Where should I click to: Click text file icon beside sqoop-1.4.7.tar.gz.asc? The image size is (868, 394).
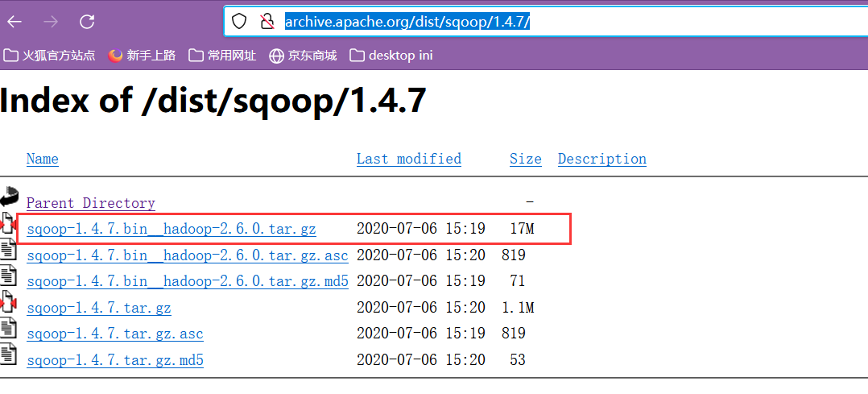pyautogui.click(x=8, y=327)
